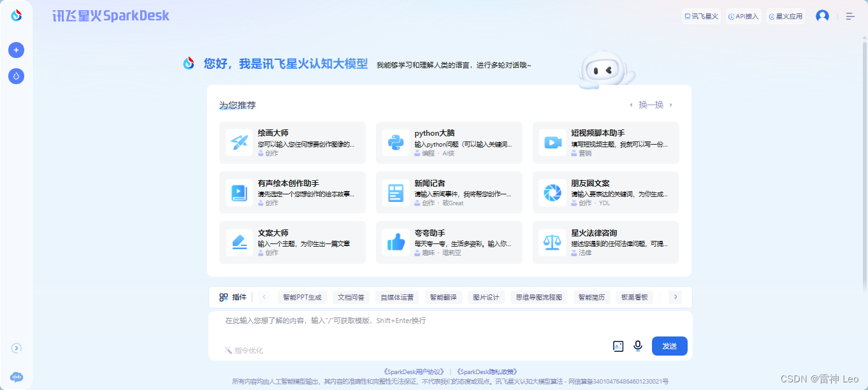Click the 短视频脚本助手 video camera icon
The height and width of the screenshot is (390, 868).
click(552, 143)
